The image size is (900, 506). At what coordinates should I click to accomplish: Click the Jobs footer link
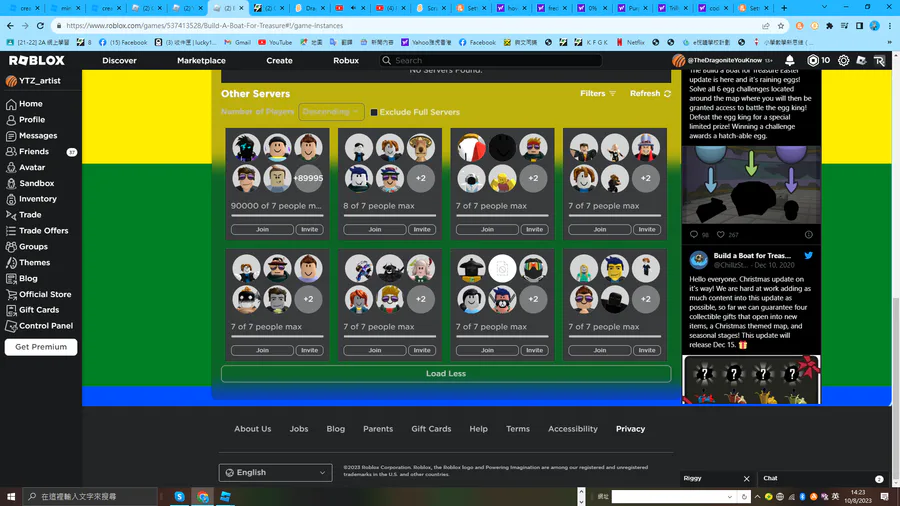[298, 429]
